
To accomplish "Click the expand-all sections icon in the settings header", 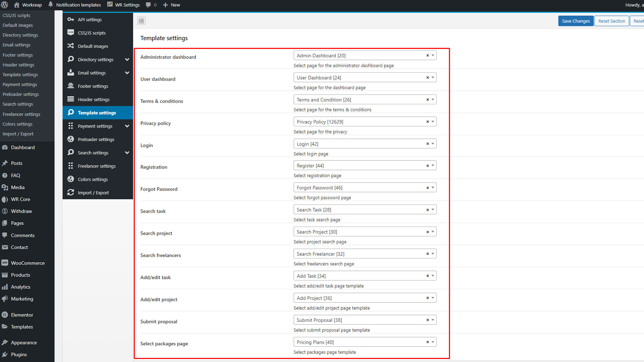I will 141,21.
